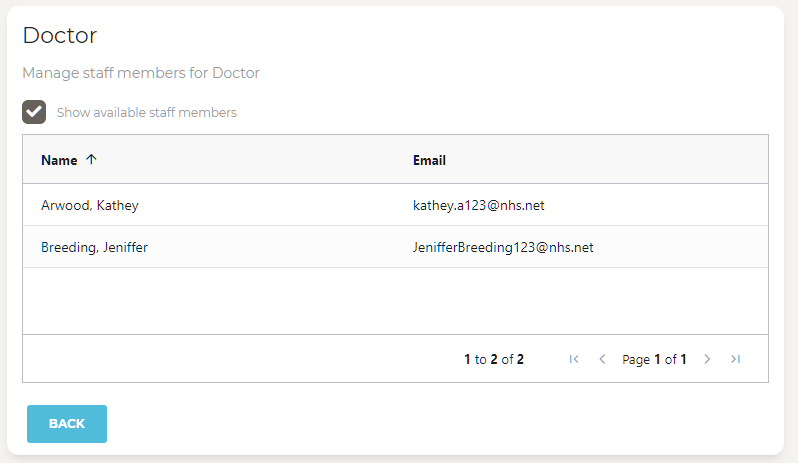Screen dimensions: 798x463
Task: Sort by the Name column header
Action: coord(59,160)
